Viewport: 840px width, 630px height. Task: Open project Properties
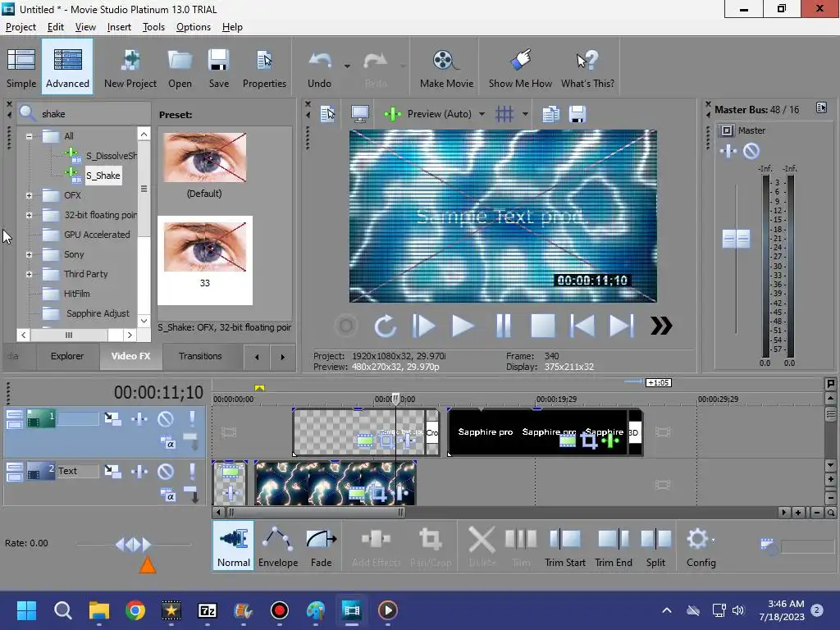[x=264, y=67]
